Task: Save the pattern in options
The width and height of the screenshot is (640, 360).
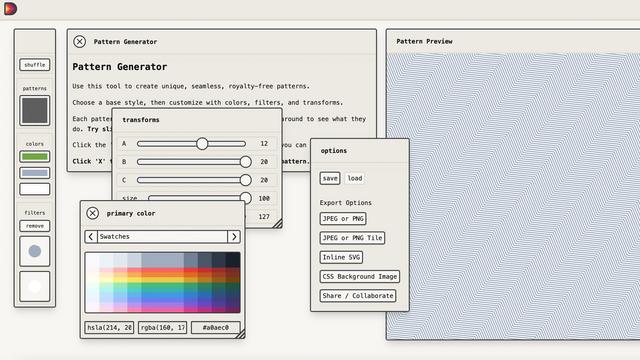Action: tap(330, 178)
